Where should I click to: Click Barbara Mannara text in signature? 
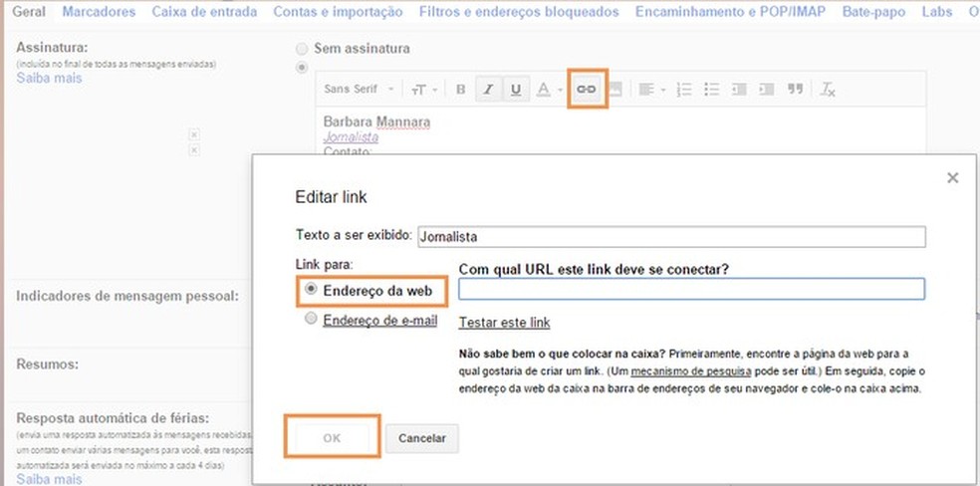[x=376, y=121]
